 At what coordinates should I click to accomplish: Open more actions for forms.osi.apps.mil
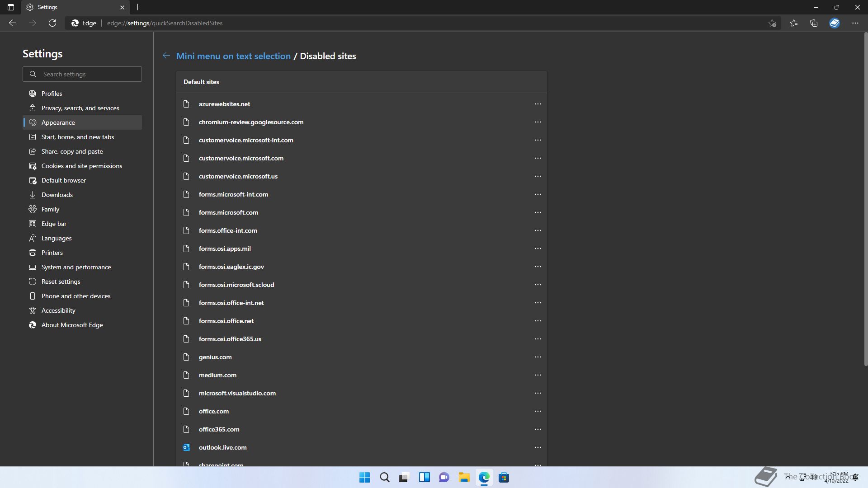[x=538, y=249]
